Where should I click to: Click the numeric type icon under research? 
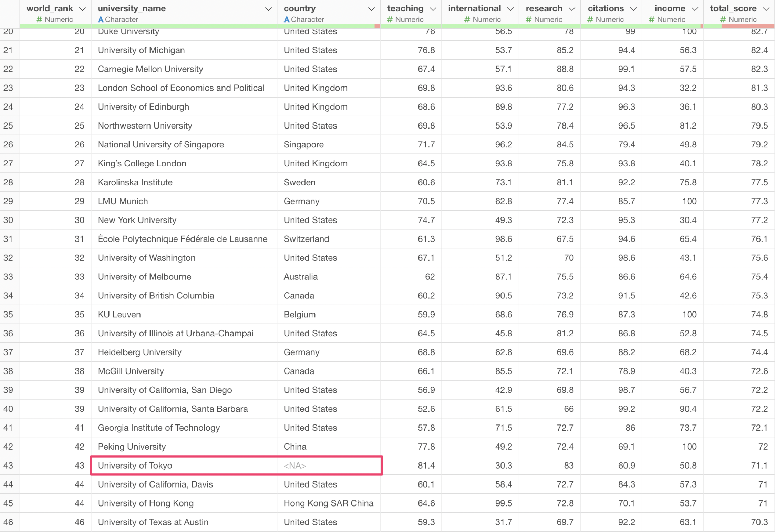pos(529,20)
